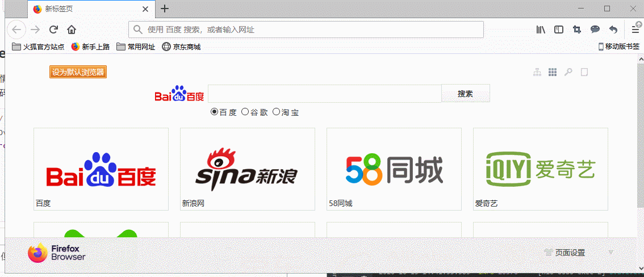The height and width of the screenshot is (277, 644).
Task: Go back with the back arrow button
Action: pyautogui.click(x=16, y=30)
